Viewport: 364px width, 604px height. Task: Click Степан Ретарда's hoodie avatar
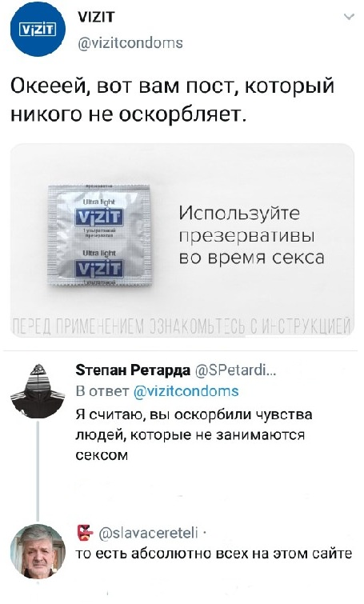pyautogui.click(x=38, y=390)
